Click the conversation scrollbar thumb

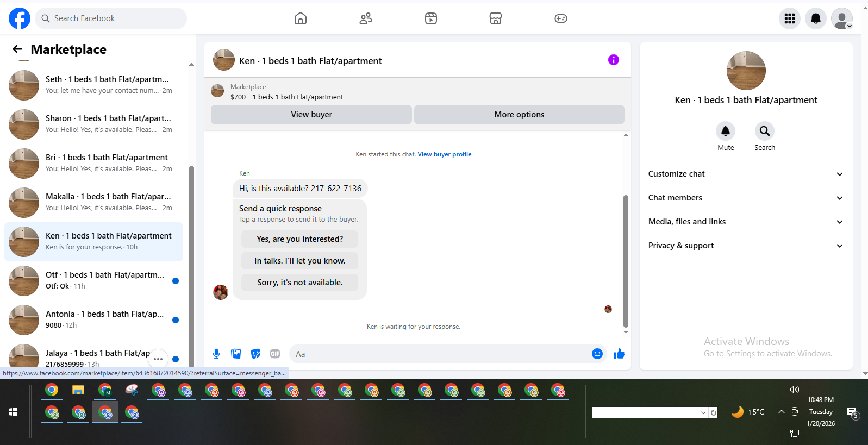[626, 261]
